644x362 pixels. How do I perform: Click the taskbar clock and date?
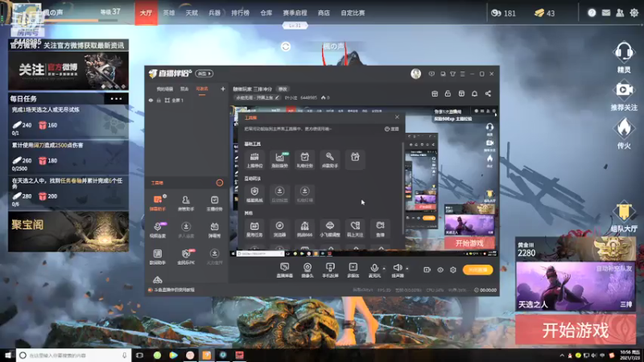(630, 355)
